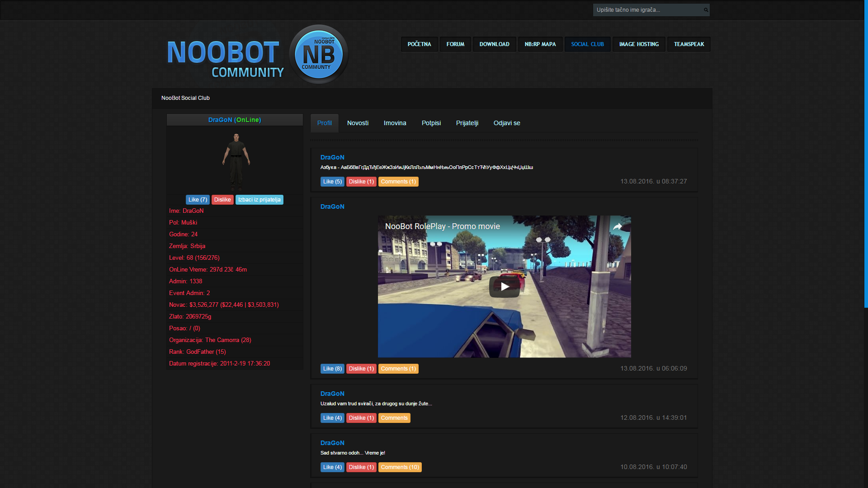Viewport: 868px width, 488px height.
Task: Click Izbaci iz prijatelja button
Action: (259, 200)
